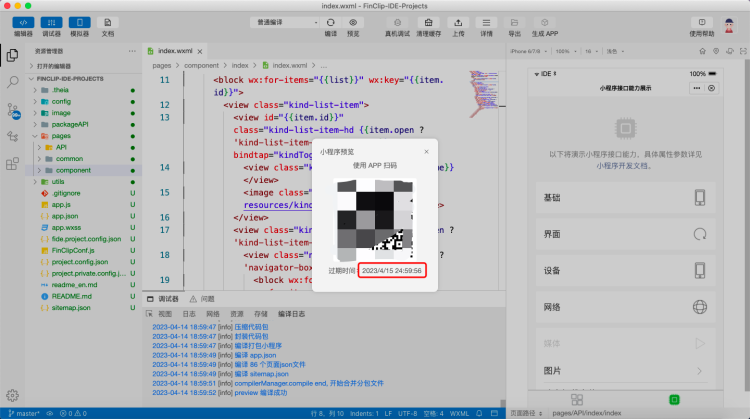Switch to the 调试器 bottom panel tab
The width and height of the screenshot is (750, 419).
tap(163, 299)
